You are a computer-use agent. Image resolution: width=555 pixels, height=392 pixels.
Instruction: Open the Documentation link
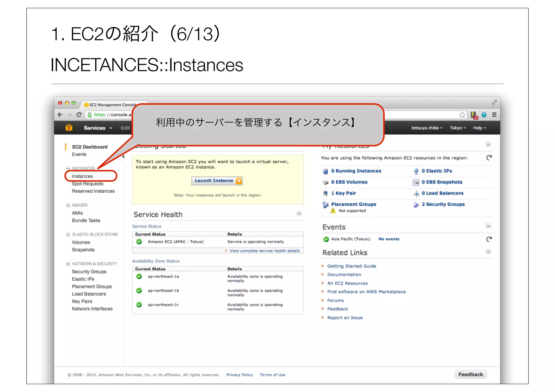344,274
